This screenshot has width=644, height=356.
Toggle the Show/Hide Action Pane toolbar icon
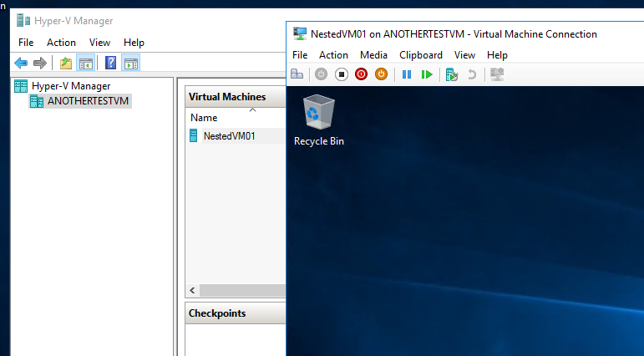pyautogui.click(x=131, y=63)
